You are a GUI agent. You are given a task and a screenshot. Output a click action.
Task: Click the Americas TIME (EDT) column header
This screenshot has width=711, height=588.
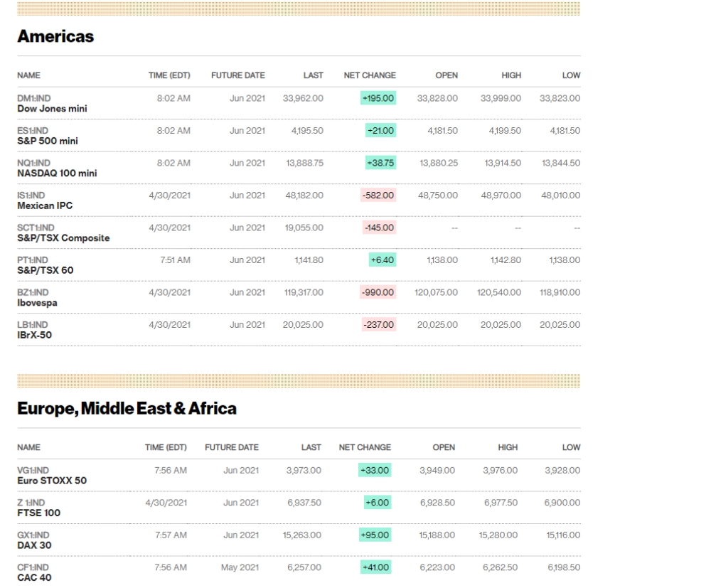170,75
